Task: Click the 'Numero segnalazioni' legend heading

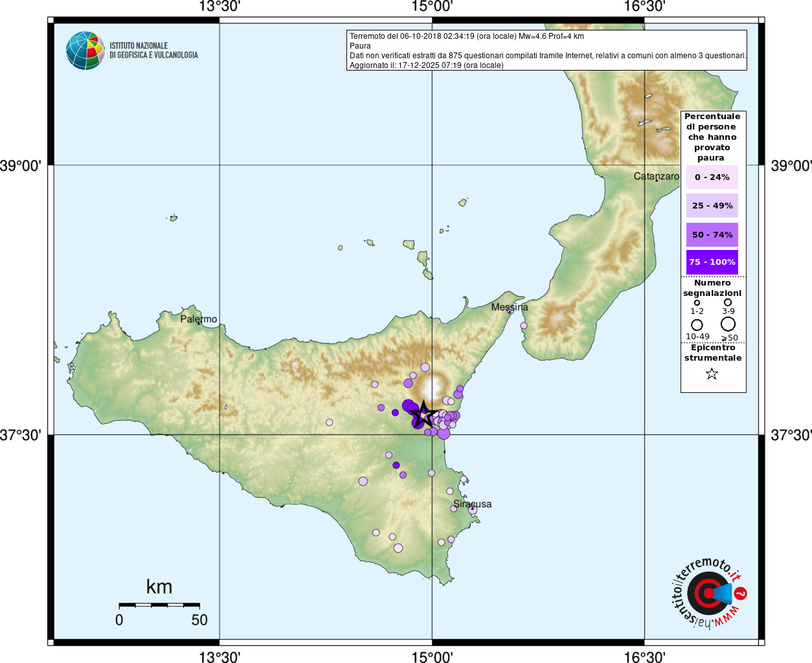Action: pos(712,288)
